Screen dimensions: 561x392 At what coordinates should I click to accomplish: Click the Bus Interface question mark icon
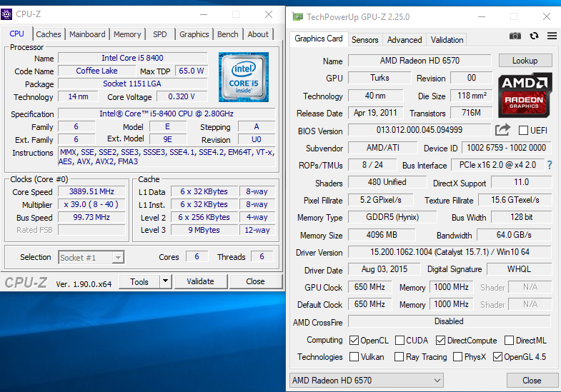550,165
